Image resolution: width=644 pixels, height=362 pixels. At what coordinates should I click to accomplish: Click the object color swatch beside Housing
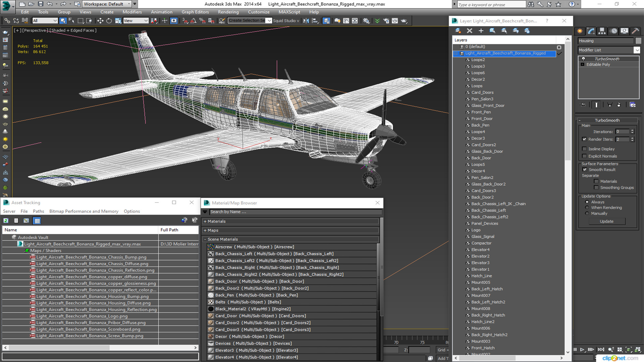[x=638, y=41]
